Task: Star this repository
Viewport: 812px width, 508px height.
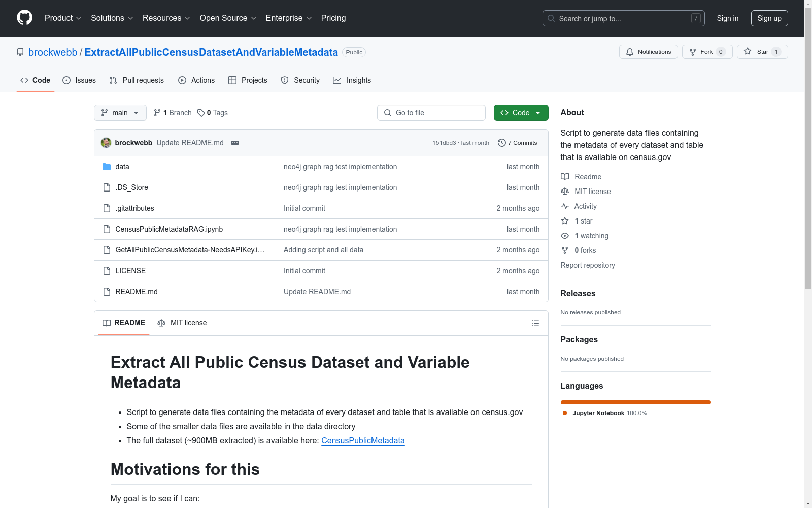Action: coord(762,52)
